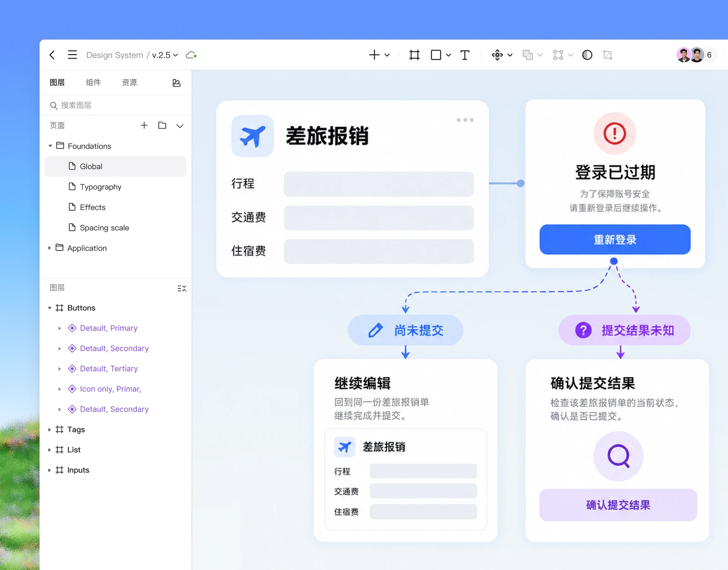This screenshot has height=570, width=728.
Task: Select the Rectangle shape tool
Action: click(x=436, y=55)
